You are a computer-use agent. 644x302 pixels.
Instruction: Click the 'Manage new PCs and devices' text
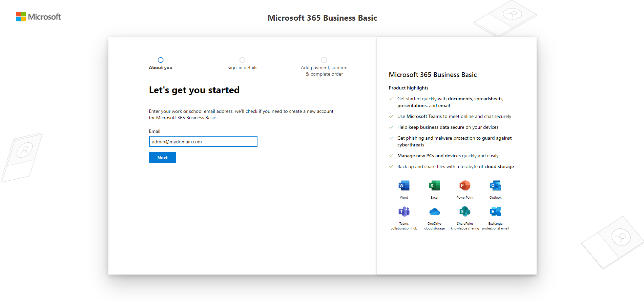448,156
